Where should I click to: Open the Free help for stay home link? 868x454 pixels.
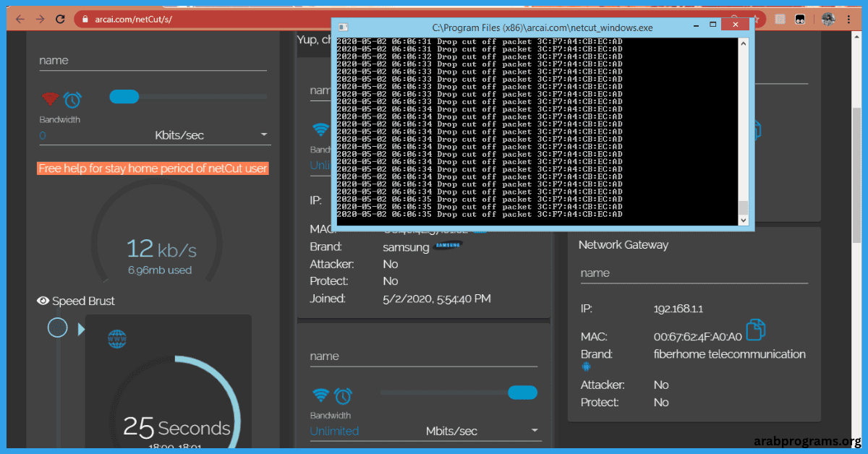pos(153,168)
